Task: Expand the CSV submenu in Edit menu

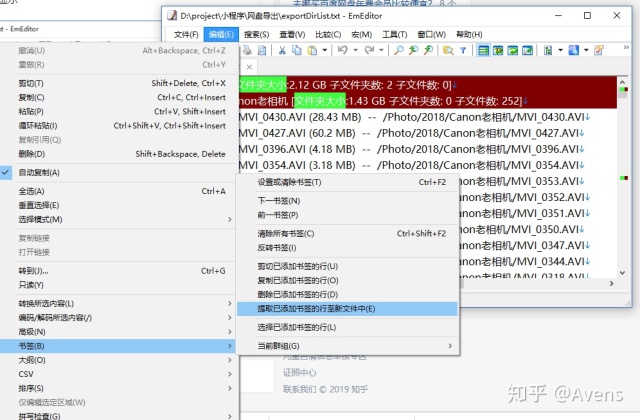Action: coord(117,374)
